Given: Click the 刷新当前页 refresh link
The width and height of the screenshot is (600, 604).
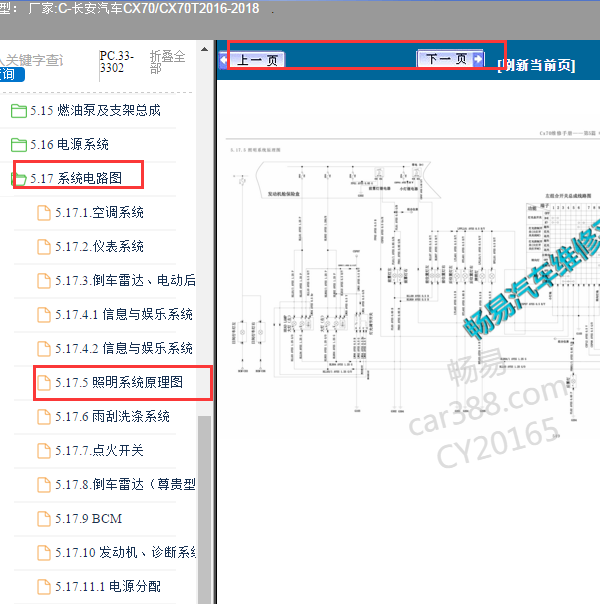Looking at the screenshot, I should (x=536, y=65).
